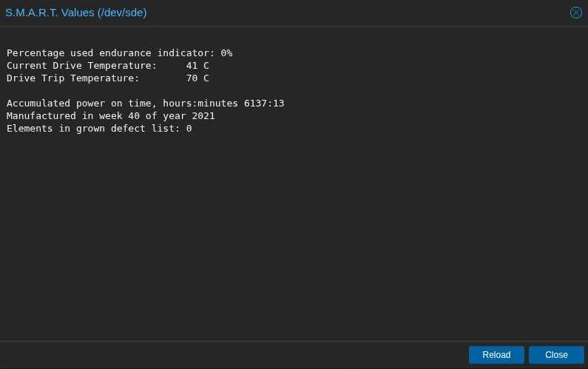
Task: Click the Elements in grown defect list label
Action: pyautogui.click(x=93, y=129)
